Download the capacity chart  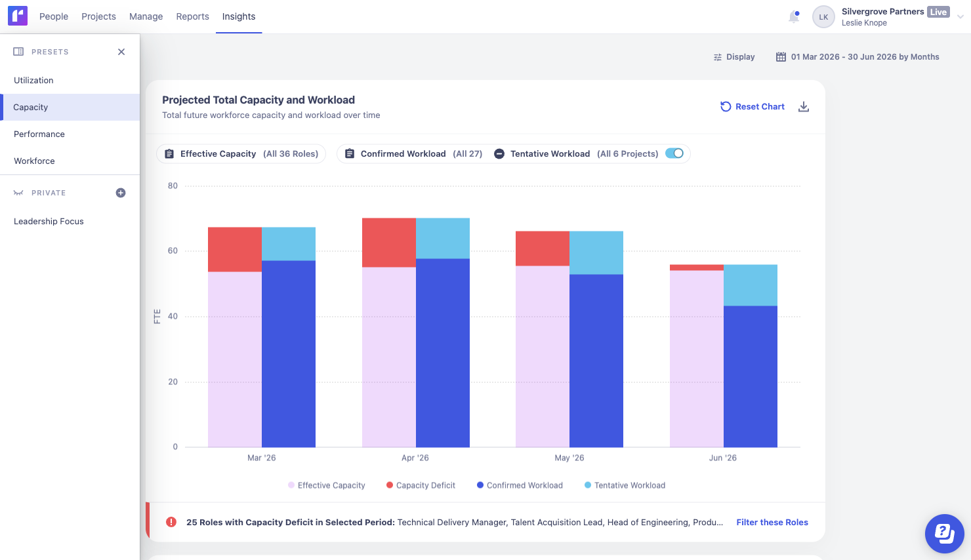pyautogui.click(x=804, y=107)
